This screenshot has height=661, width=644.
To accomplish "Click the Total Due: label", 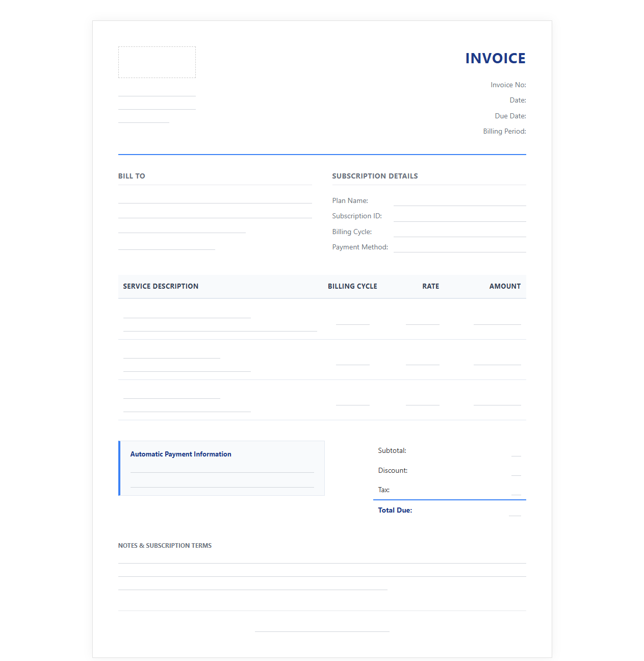I will click(x=395, y=511).
